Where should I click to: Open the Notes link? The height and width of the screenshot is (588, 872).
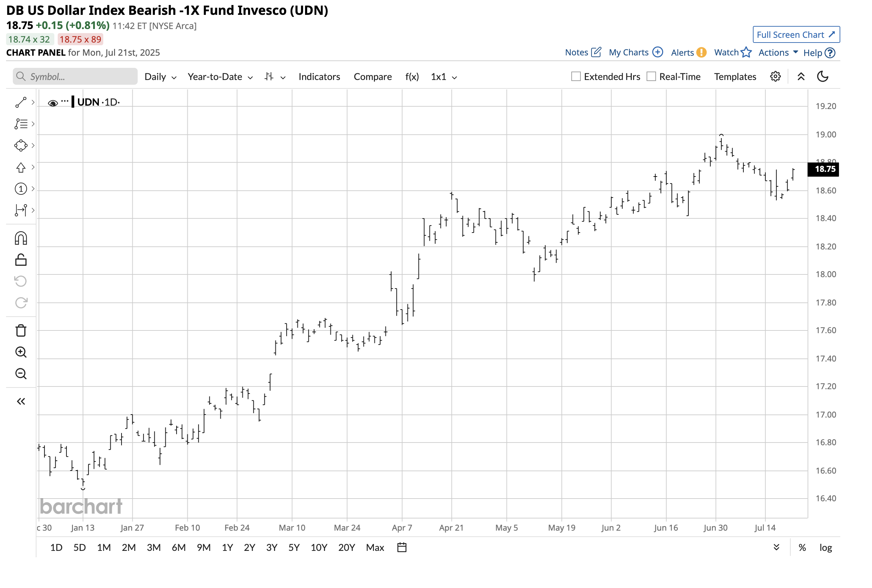576,53
